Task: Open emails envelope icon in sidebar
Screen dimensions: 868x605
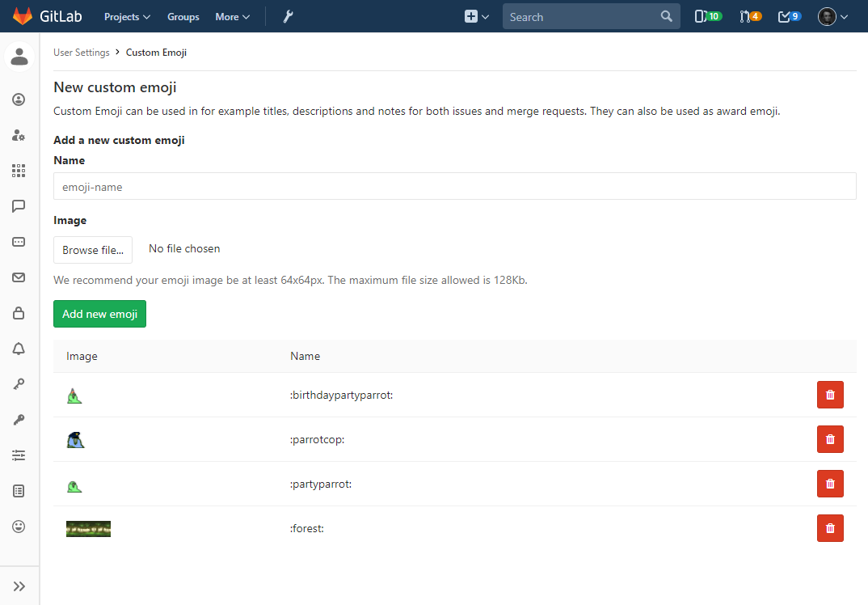Action: 19,277
